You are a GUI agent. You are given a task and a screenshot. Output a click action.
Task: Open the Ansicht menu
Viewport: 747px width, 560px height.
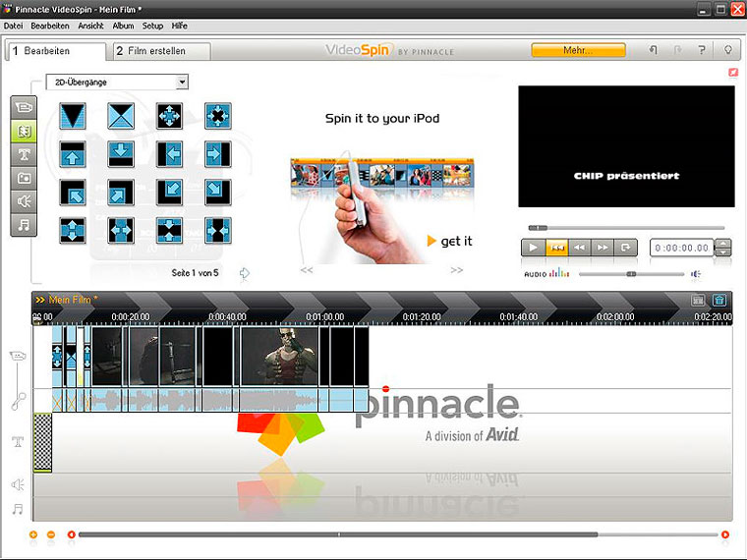[90, 26]
